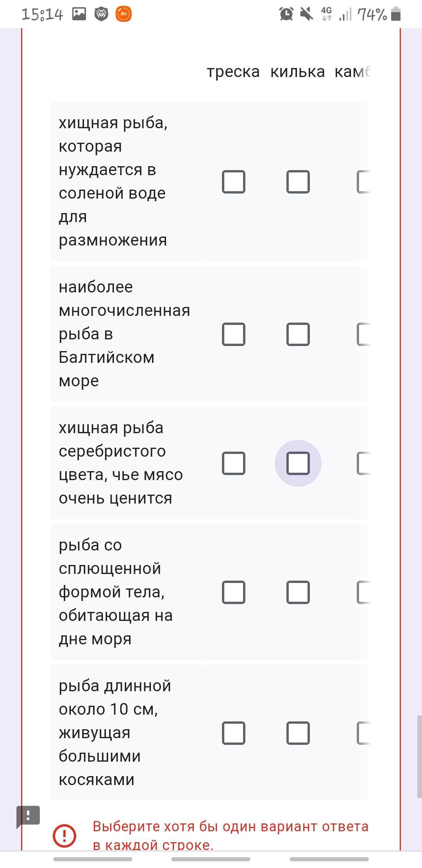Viewport: 422px width, 868px height.
Task: Check third column for сплющенной формой тела row
Action: [363, 592]
